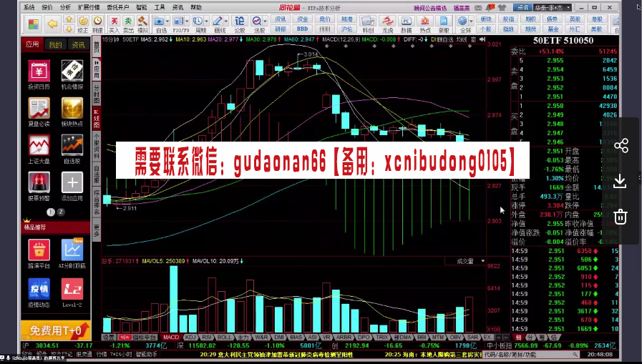Open the 板块热点 sidebar app
The height and width of the screenshot is (364, 642).
(72, 112)
